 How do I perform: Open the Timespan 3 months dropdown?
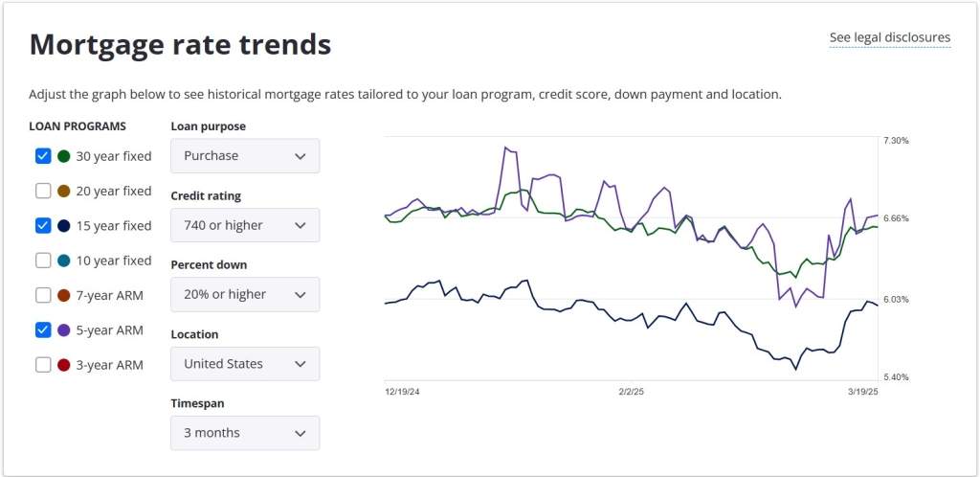[245, 433]
